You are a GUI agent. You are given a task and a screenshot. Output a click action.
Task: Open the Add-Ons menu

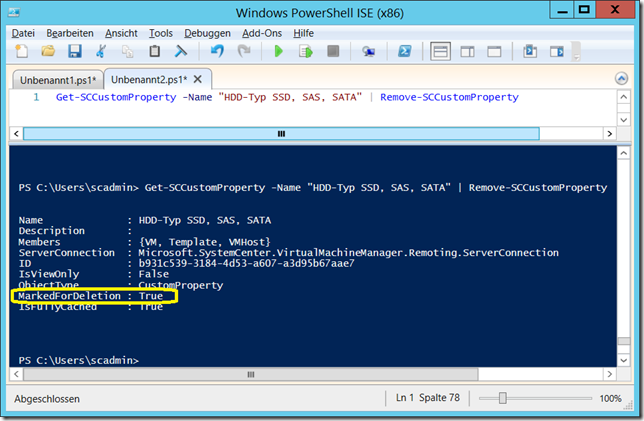tap(262, 33)
